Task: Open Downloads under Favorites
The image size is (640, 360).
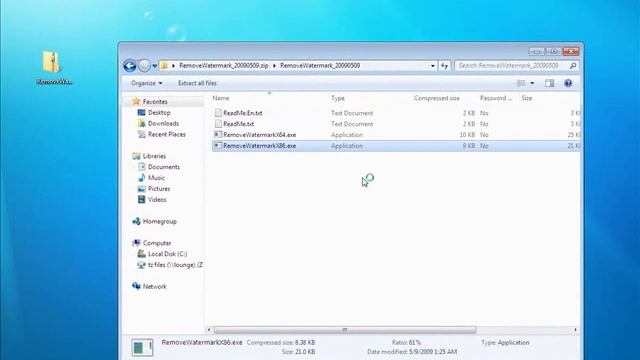Action: coord(163,123)
